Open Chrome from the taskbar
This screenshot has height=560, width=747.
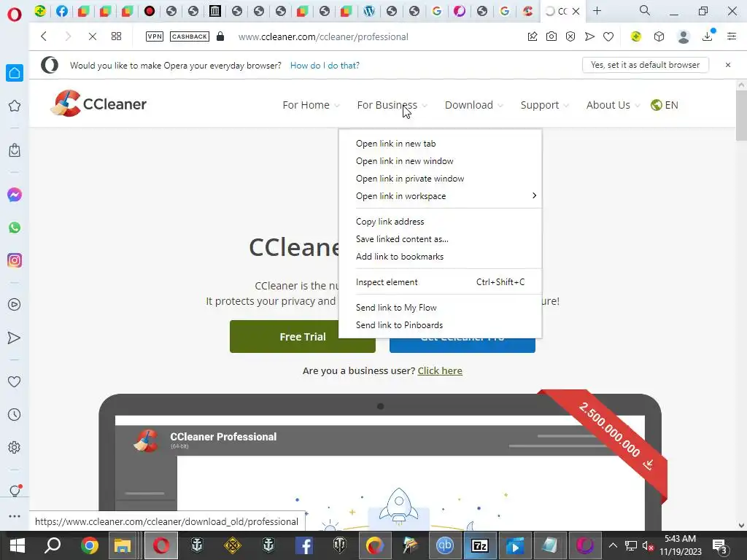point(89,545)
